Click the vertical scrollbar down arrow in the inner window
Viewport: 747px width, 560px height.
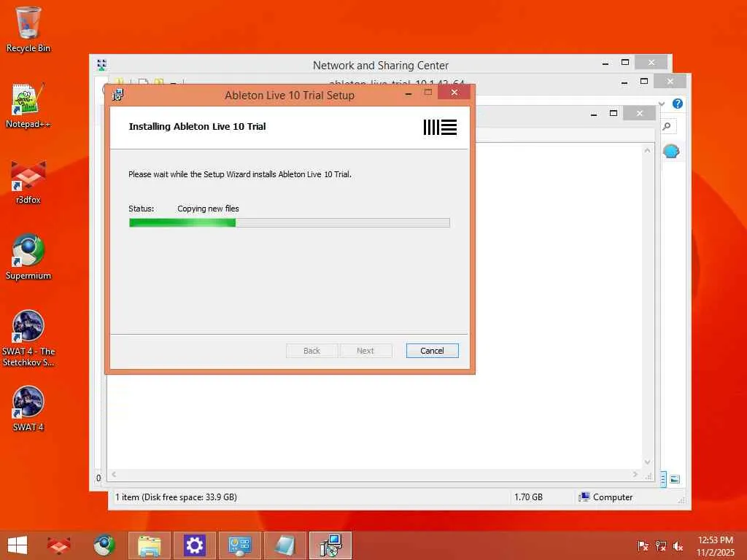point(647,462)
